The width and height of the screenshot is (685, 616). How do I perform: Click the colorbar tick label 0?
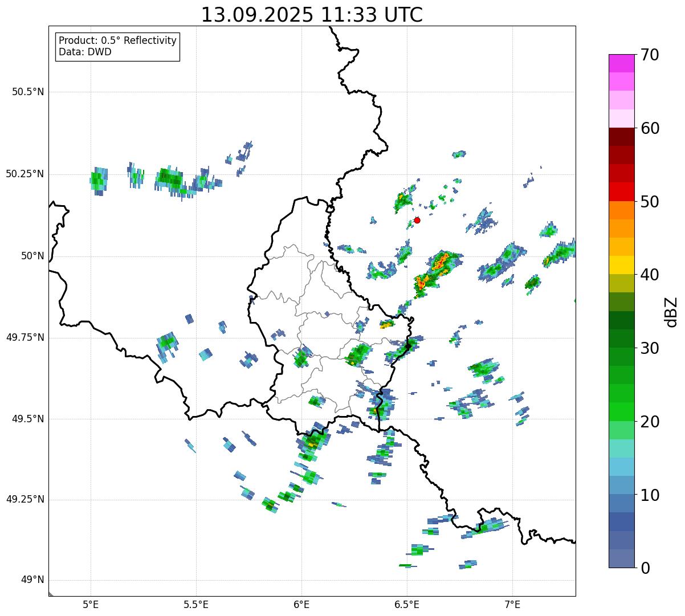[644, 568]
